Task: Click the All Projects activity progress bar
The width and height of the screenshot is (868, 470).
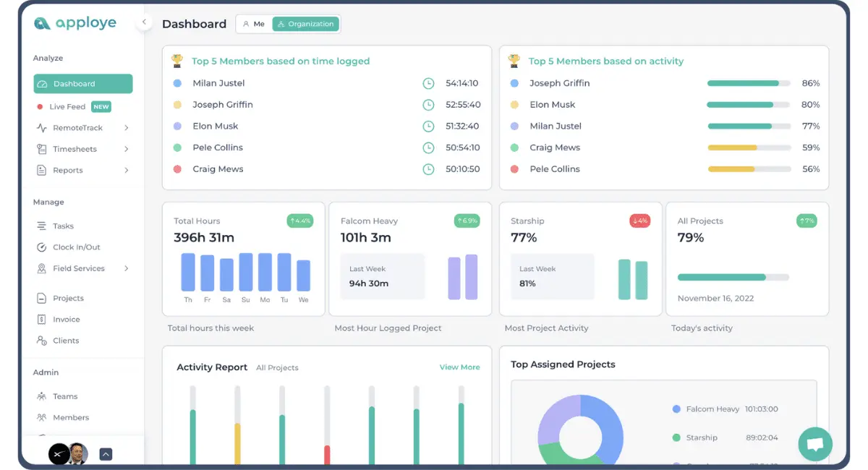Action: pos(733,277)
